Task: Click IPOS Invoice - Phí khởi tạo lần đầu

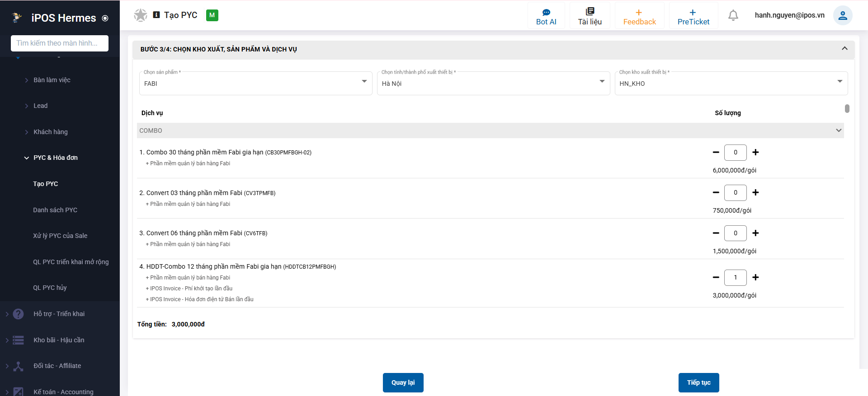Action: [x=189, y=289]
